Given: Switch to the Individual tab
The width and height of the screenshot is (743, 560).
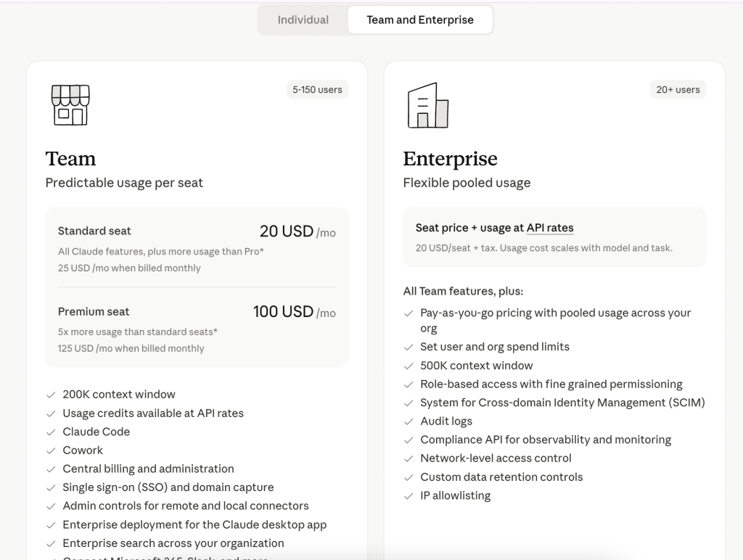Looking at the screenshot, I should (x=303, y=20).
